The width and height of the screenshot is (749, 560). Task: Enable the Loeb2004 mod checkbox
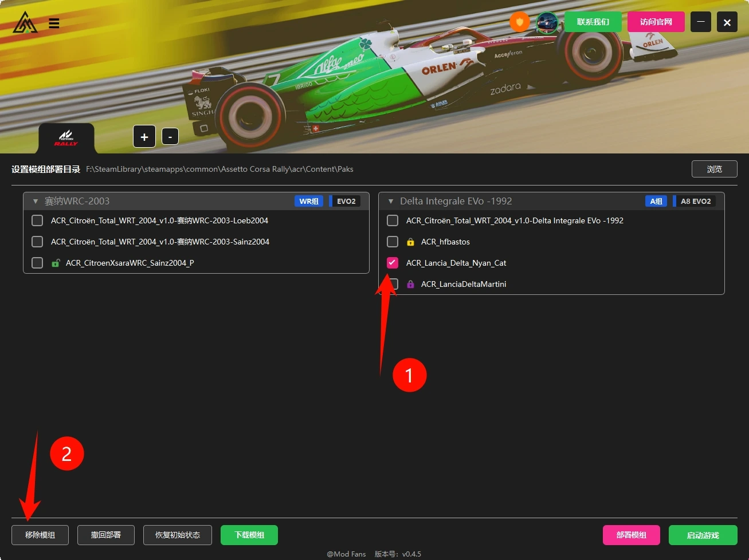pos(37,220)
